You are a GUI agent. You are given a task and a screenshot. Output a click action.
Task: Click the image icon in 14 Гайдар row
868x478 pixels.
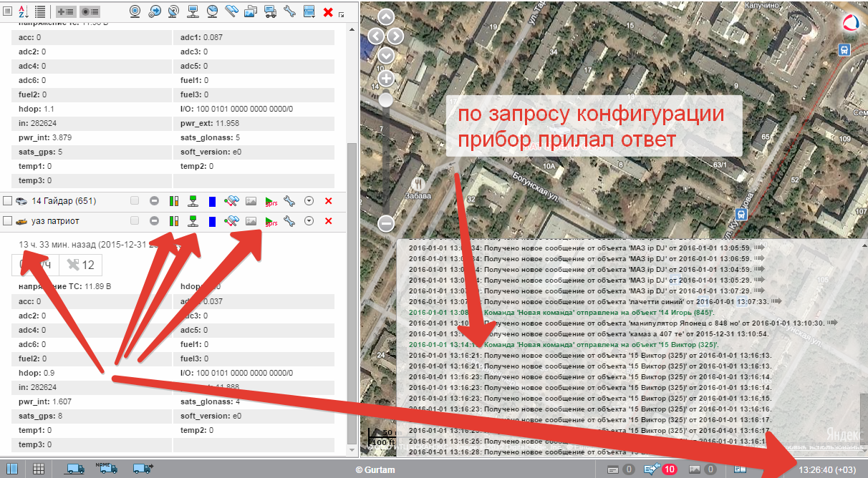251,201
